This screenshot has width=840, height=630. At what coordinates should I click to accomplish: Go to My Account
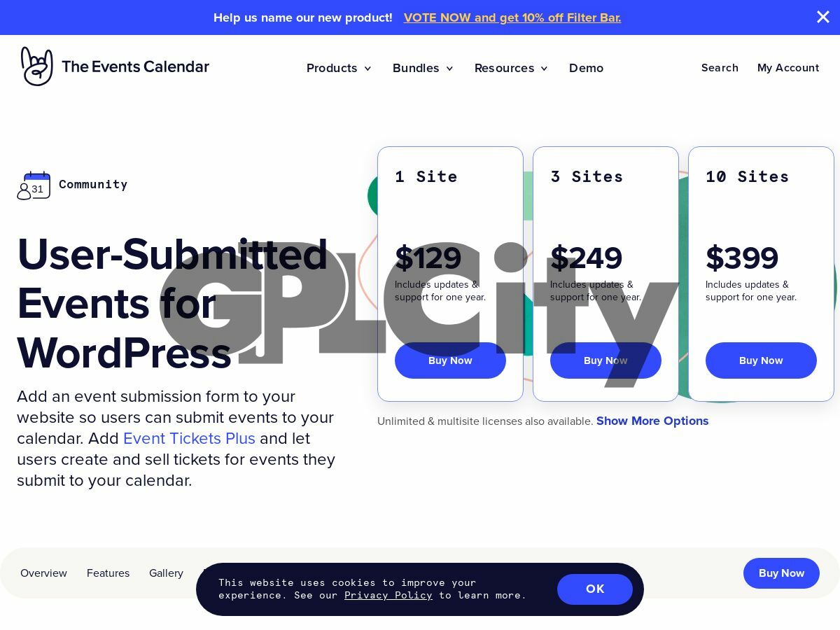pos(788,68)
